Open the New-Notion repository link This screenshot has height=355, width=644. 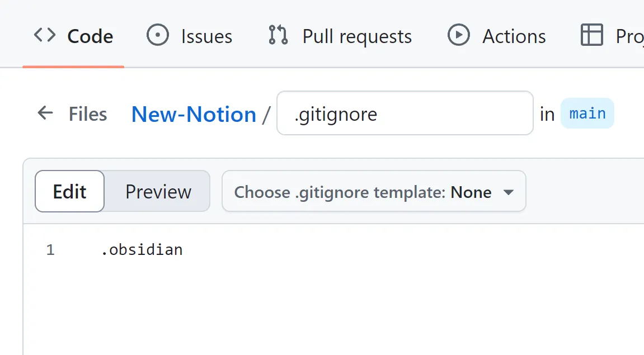point(194,114)
